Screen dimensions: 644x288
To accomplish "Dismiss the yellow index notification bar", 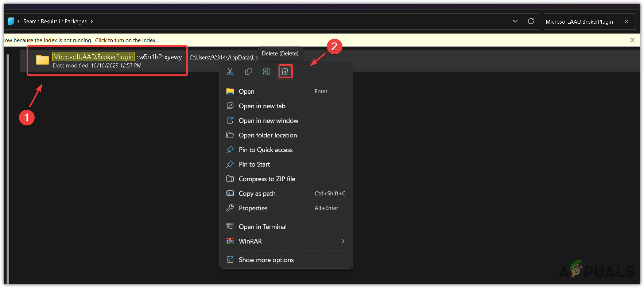I will coord(632,40).
